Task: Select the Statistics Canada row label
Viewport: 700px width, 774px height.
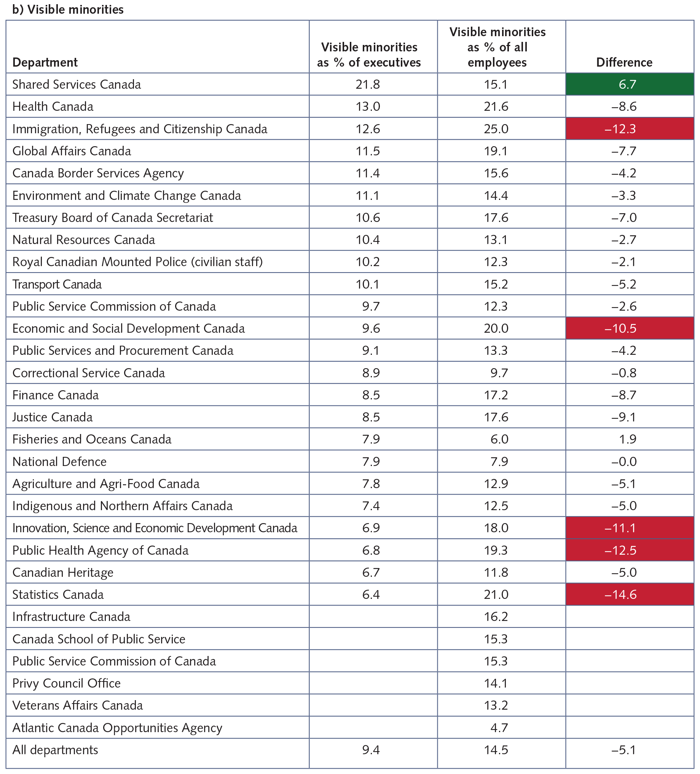Action: pos(58,594)
